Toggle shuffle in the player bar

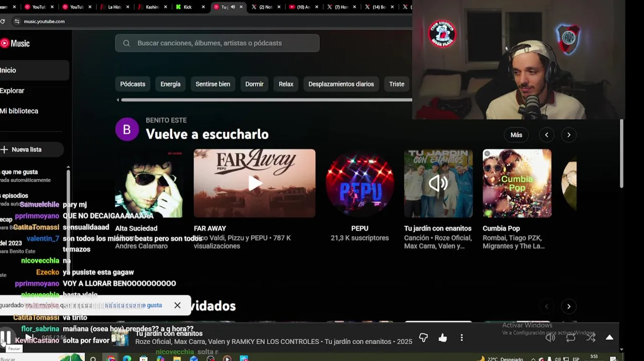click(x=591, y=337)
